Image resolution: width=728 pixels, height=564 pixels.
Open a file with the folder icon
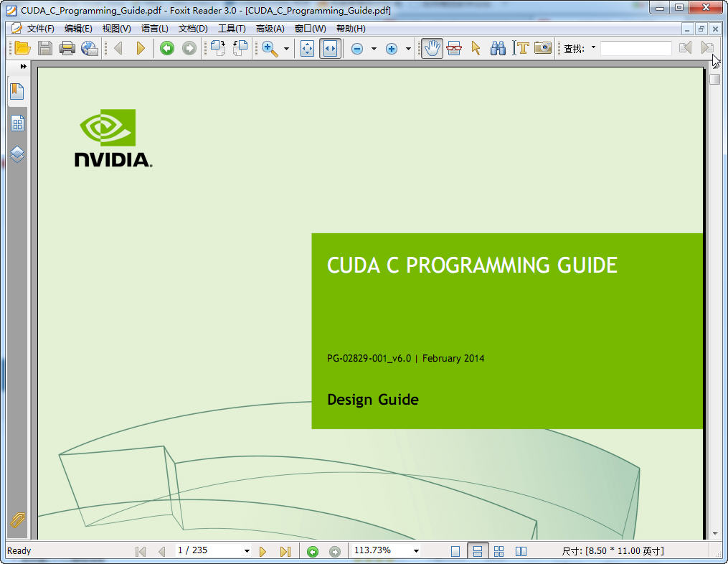(x=22, y=48)
